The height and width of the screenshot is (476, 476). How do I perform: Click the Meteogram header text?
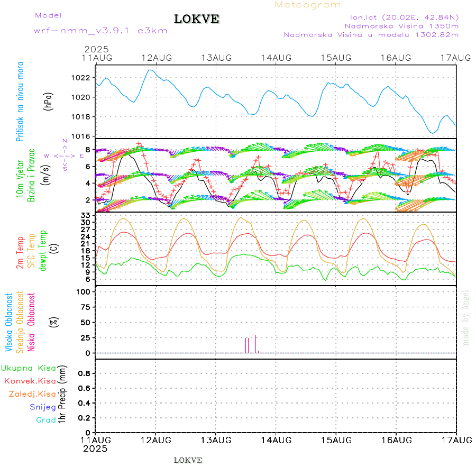click(x=308, y=5)
